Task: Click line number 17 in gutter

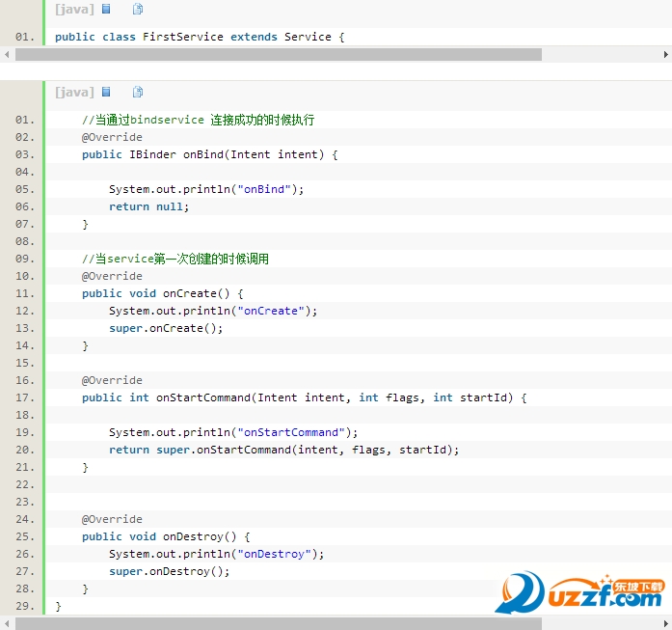Action: point(24,397)
